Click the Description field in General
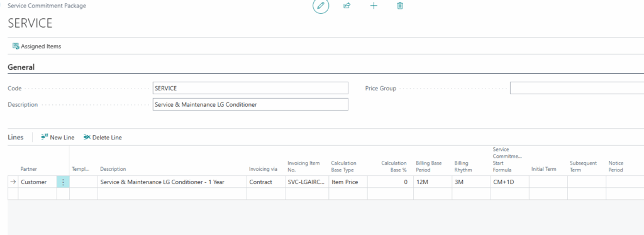644x235 pixels. click(250, 104)
